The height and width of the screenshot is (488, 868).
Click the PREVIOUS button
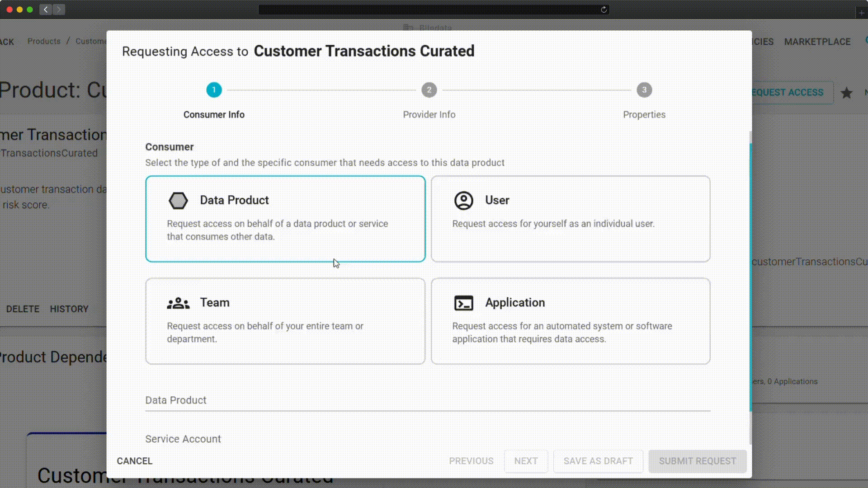coord(471,461)
